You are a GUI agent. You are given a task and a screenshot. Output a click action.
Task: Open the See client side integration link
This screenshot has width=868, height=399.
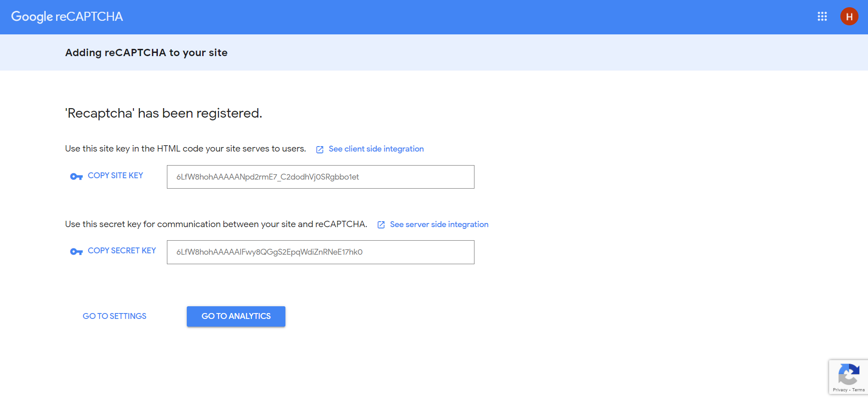coord(376,149)
